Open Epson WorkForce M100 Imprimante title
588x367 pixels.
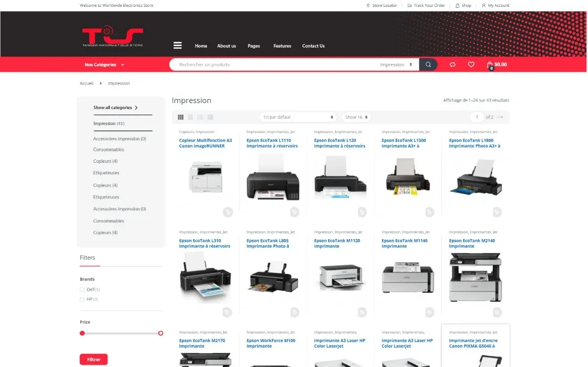[271, 343]
